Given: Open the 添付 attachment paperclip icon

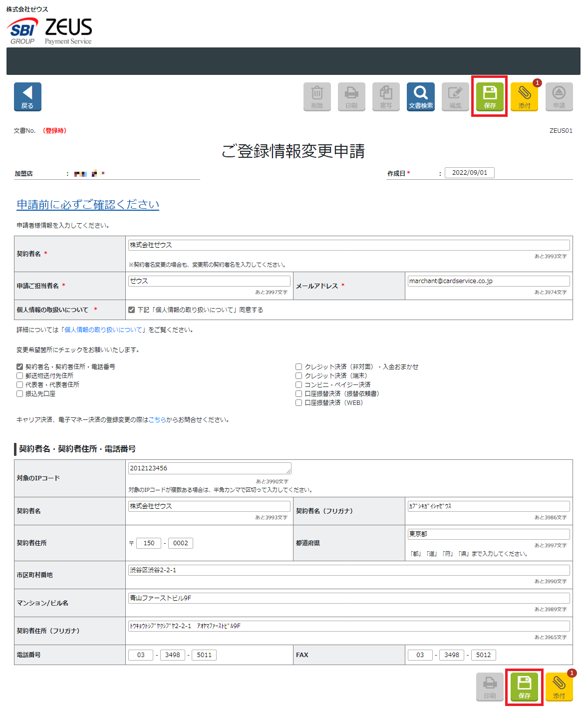Looking at the screenshot, I should (524, 96).
